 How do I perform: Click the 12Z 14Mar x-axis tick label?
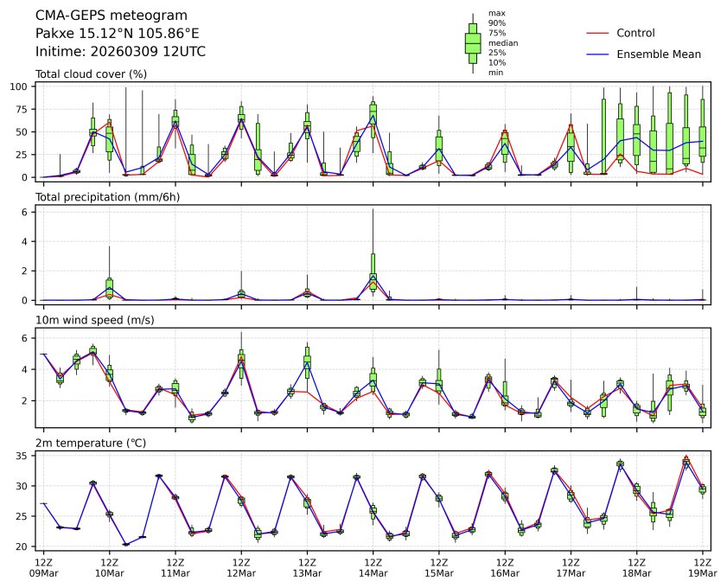pos(373,566)
